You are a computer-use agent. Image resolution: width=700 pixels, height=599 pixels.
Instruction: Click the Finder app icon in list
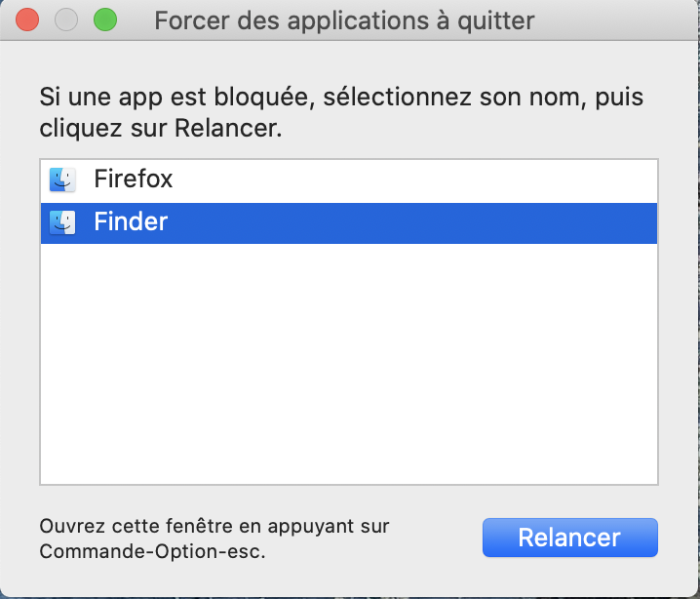tap(62, 222)
